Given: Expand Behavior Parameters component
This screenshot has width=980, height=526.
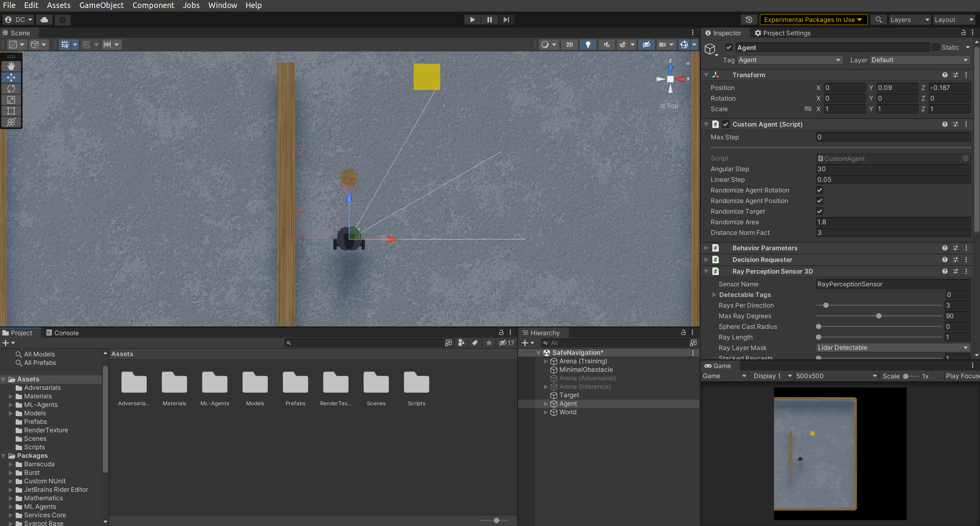Looking at the screenshot, I should click(x=707, y=248).
